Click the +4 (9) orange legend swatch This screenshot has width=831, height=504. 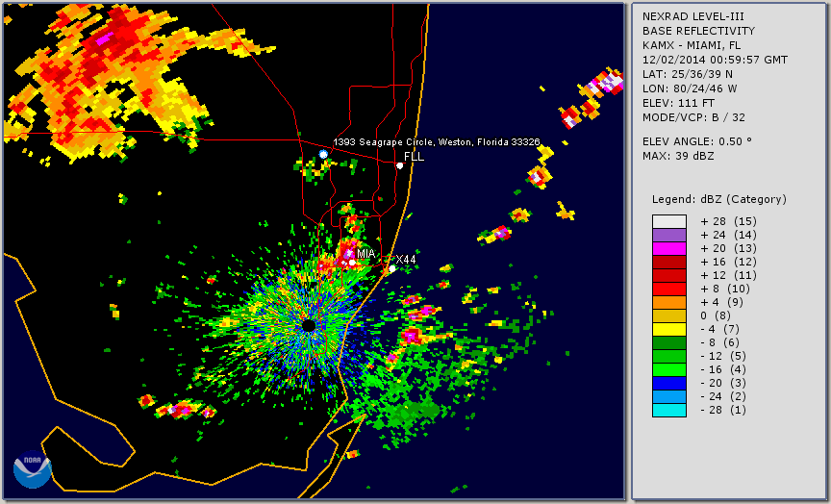(x=669, y=303)
